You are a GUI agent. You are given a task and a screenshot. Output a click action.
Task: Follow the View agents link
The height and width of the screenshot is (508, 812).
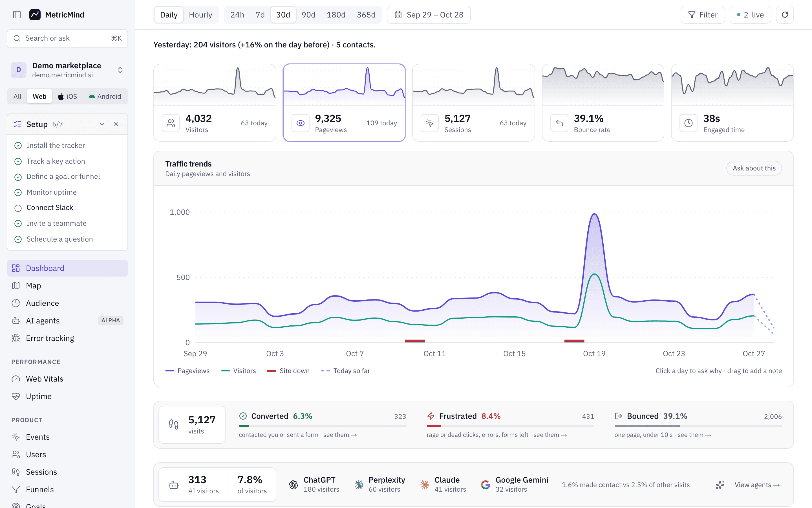pos(757,485)
